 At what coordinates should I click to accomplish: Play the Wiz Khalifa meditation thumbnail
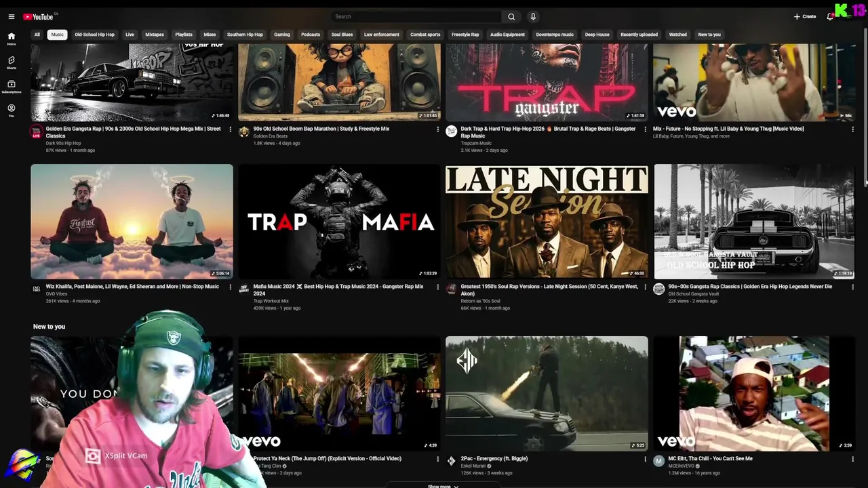(x=132, y=222)
